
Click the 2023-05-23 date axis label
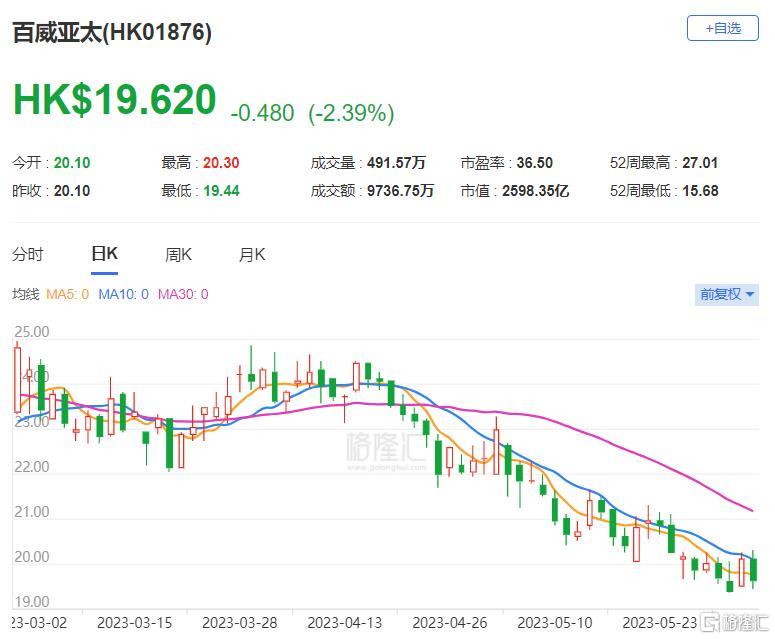click(660, 623)
